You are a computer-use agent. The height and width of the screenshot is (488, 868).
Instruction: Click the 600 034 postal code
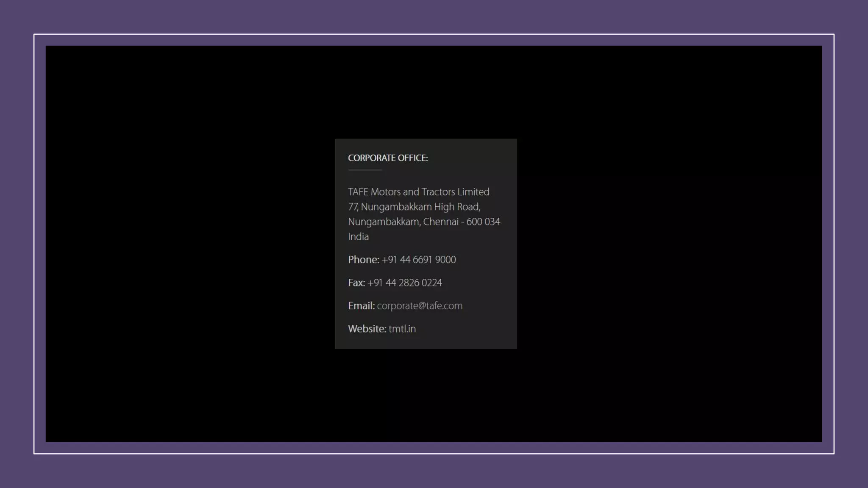click(483, 222)
